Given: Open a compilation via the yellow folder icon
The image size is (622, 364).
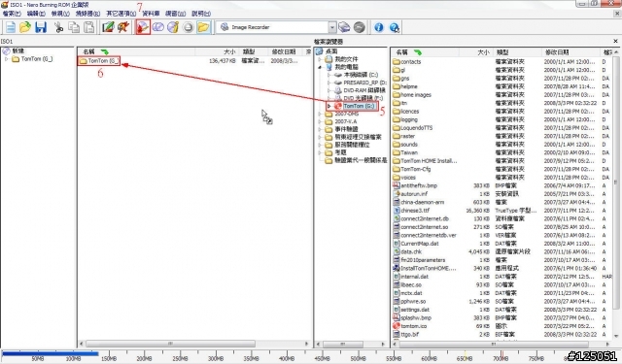Looking at the screenshot, I should [25, 27].
